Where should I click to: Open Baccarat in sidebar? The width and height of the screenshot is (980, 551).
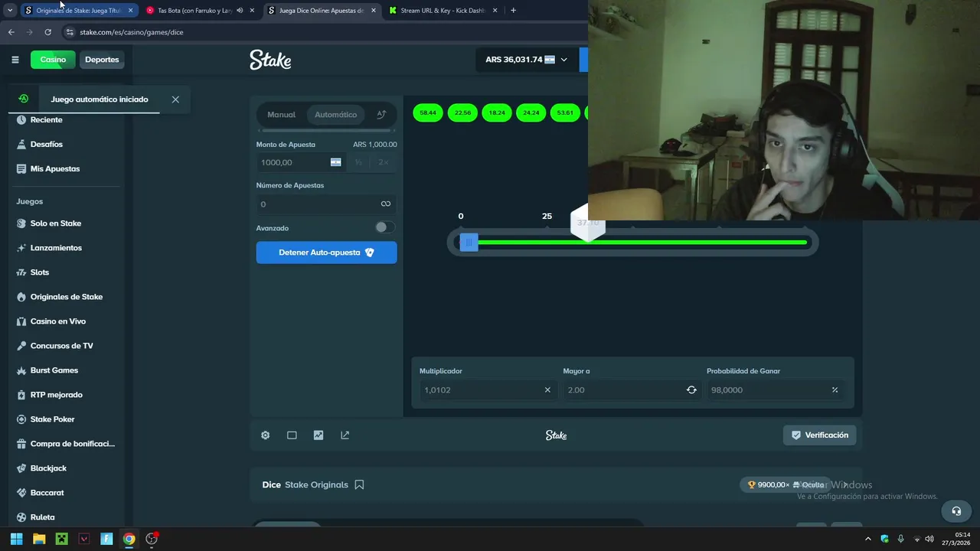pyautogui.click(x=47, y=493)
